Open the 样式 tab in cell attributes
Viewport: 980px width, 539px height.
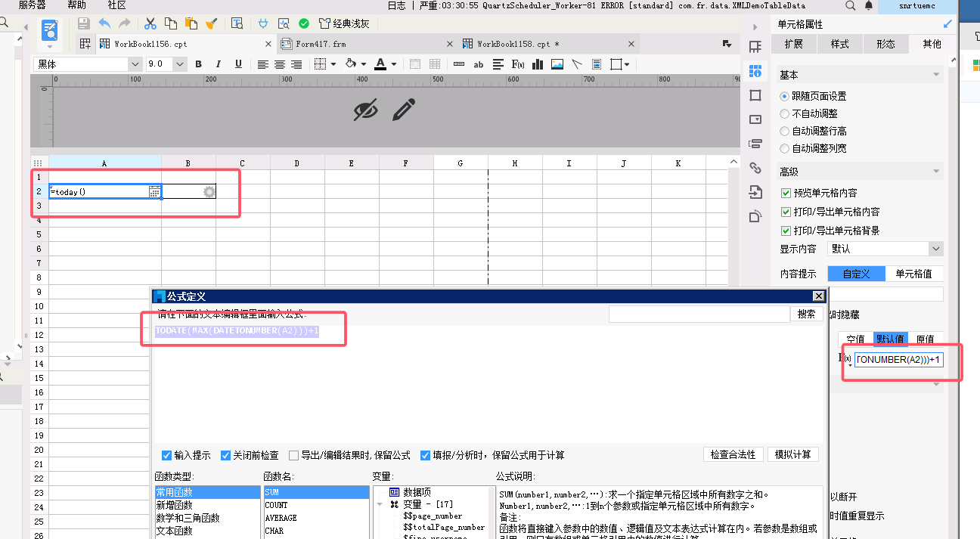tap(840, 44)
